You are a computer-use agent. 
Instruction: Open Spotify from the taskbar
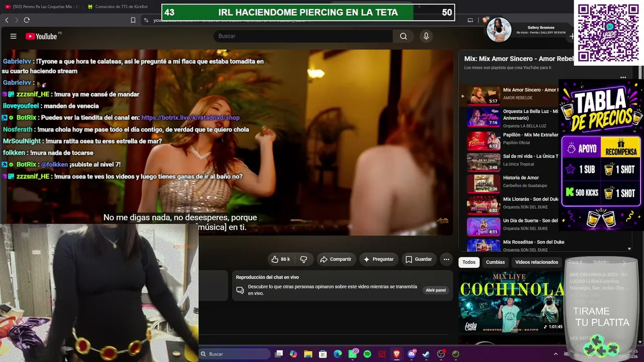367,354
